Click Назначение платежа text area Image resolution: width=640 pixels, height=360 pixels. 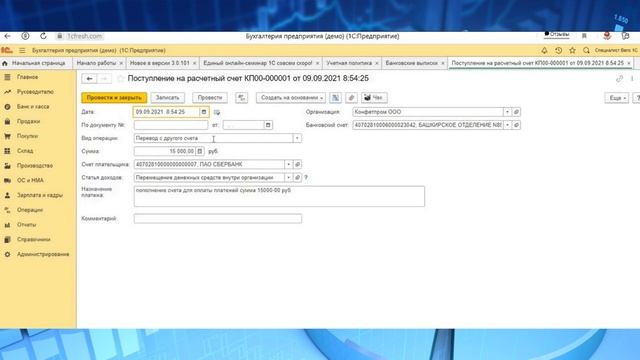coord(279,196)
